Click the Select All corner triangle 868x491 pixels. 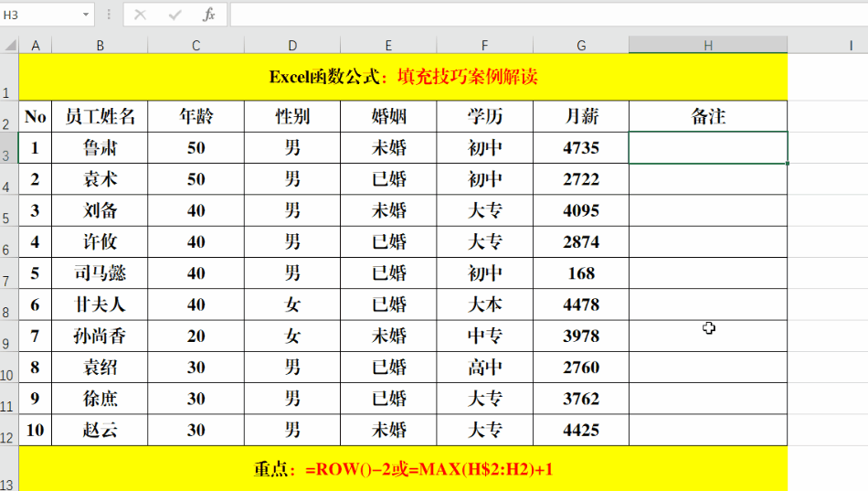coord(10,45)
